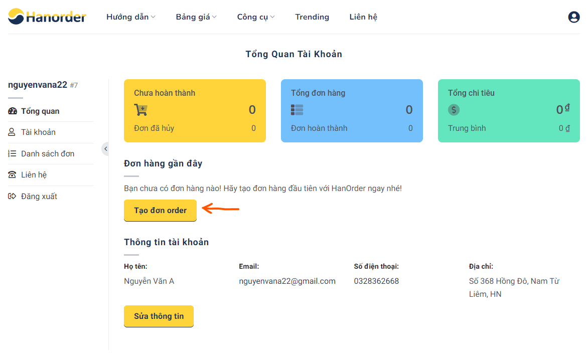
Task: Expand the Bảng giá dropdown menu
Action: pyautogui.click(x=196, y=17)
